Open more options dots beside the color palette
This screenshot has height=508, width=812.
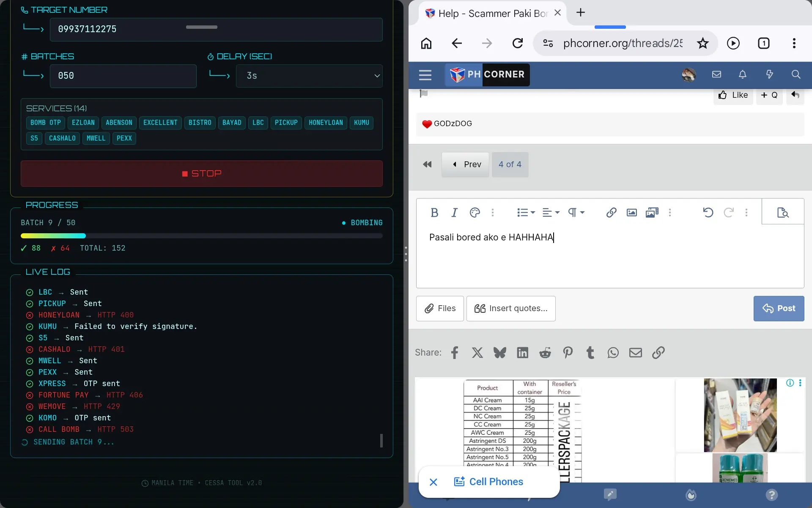(493, 213)
